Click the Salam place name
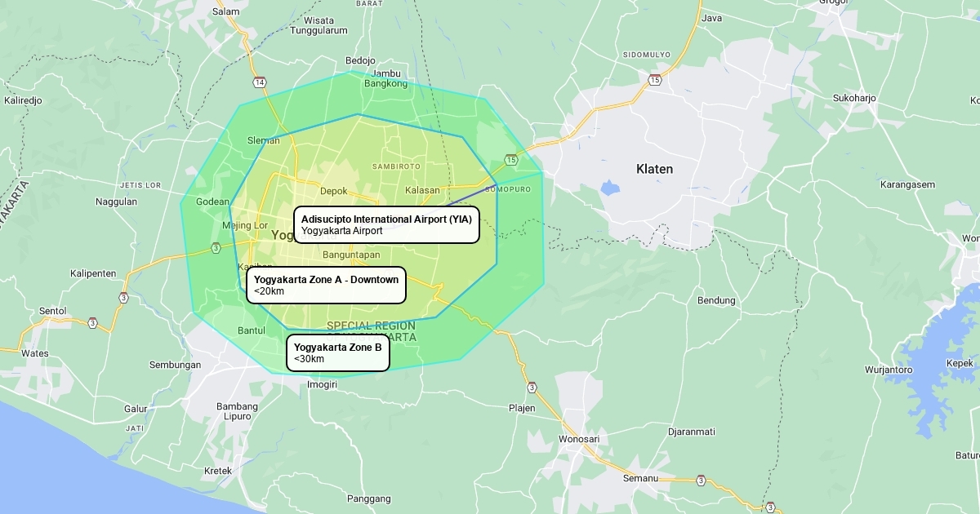 (225, 11)
